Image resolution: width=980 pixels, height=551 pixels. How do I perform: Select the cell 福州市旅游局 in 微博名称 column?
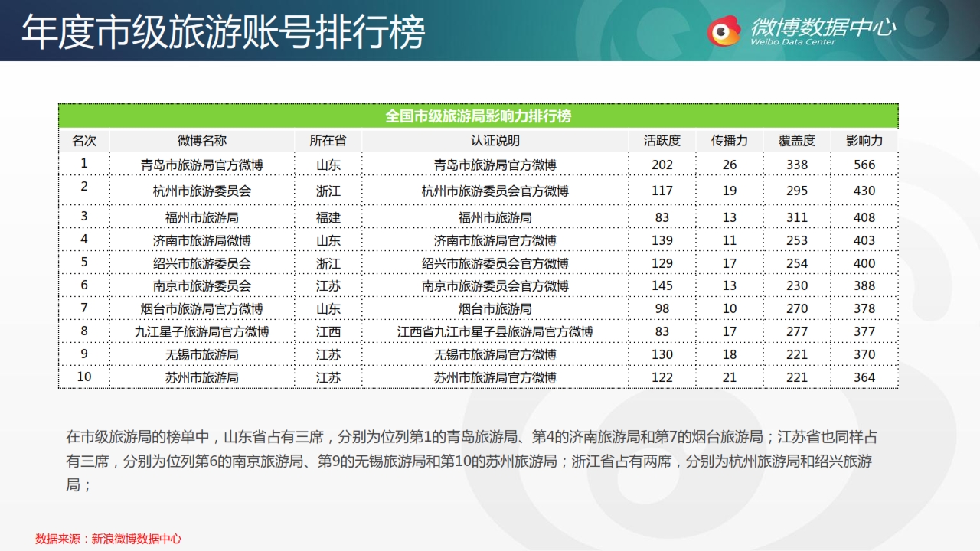[x=202, y=217]
